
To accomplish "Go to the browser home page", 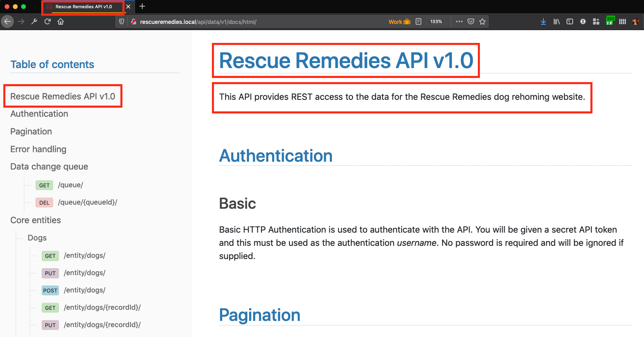I will pos(61,21).
